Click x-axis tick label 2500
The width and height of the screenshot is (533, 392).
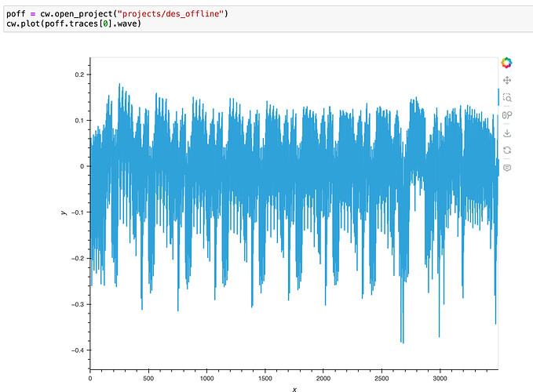pyautogui.click(x=381, y=379)
